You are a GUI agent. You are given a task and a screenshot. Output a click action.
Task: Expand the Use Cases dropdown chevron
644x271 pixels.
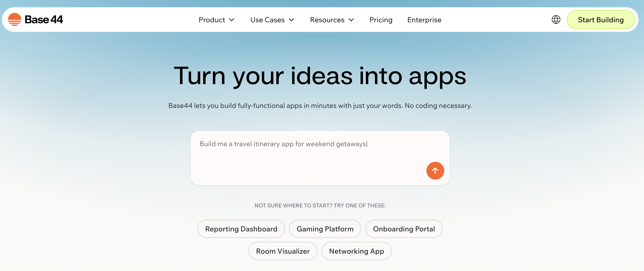(291, 20)
